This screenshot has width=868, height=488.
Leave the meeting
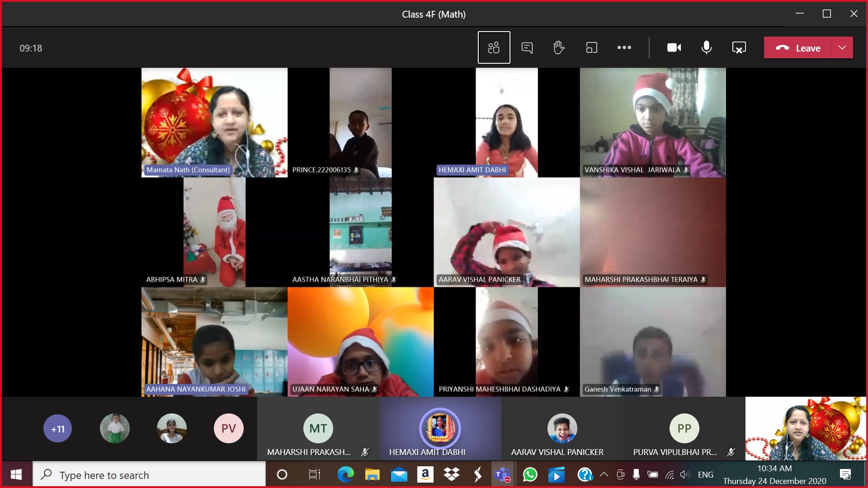(797, 47)
